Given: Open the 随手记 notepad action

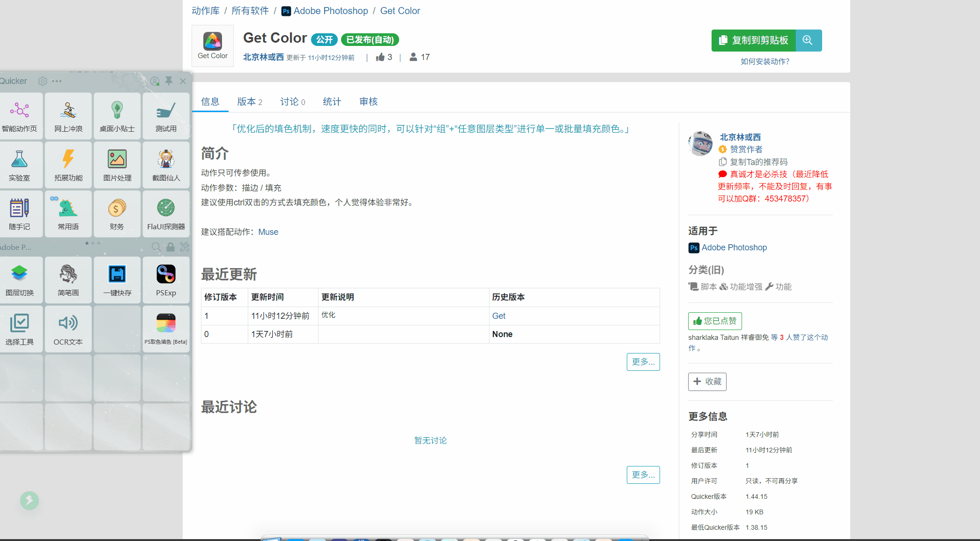Looking at the screenshot, I should (x=20, y=214).
